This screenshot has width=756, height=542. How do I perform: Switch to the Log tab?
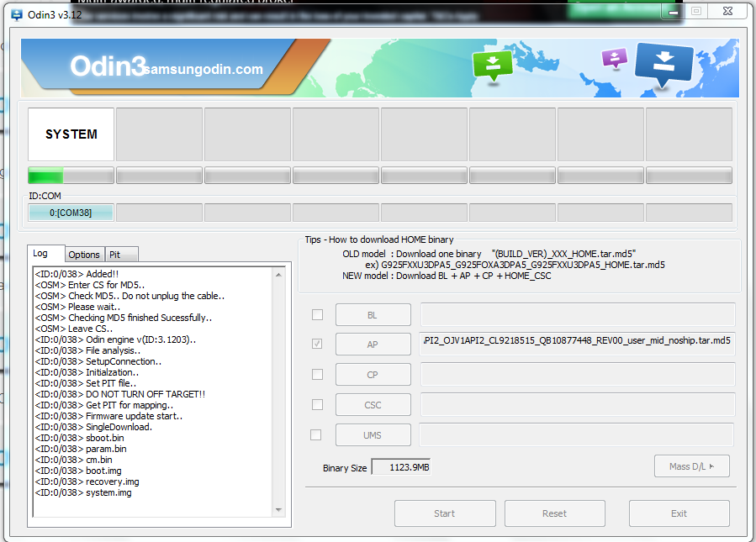click(x=45, y=254)
